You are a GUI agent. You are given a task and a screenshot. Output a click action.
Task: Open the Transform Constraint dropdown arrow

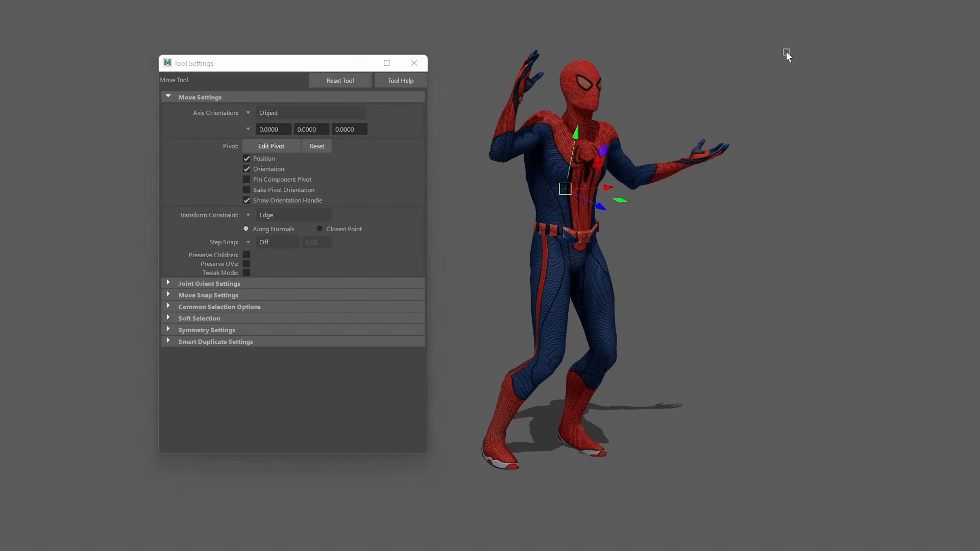248,215
